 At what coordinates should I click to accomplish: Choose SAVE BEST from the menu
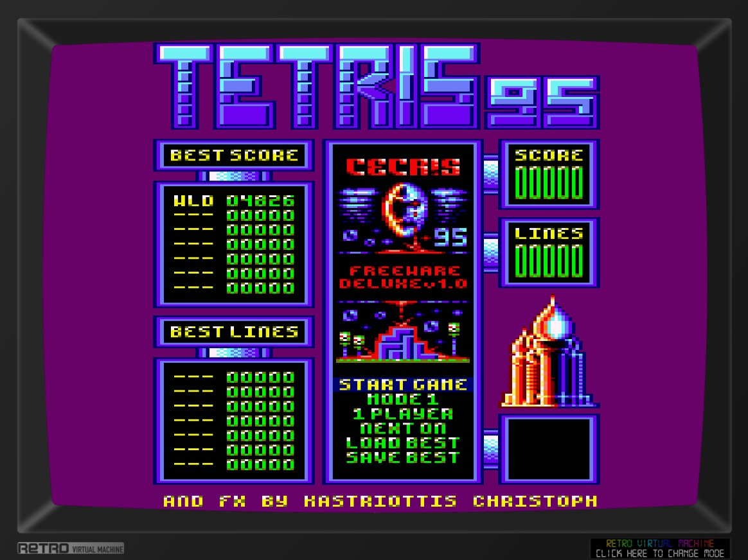click(x=403, y=457)
